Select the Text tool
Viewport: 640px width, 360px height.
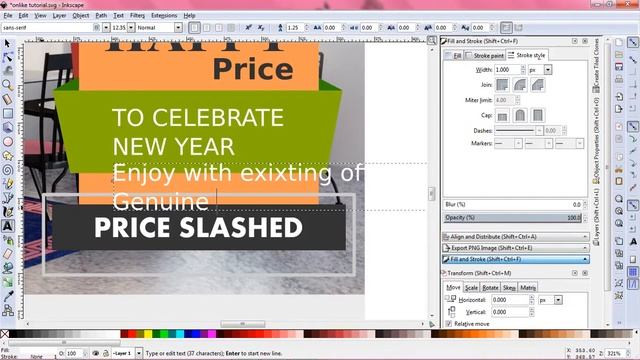pyautogui.click(x=7, y=226)
